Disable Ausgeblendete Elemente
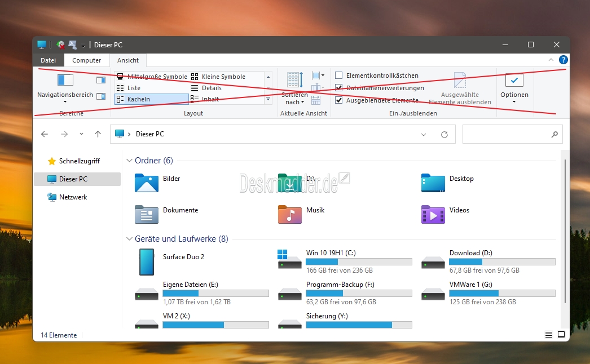 (x=339, y=100)
